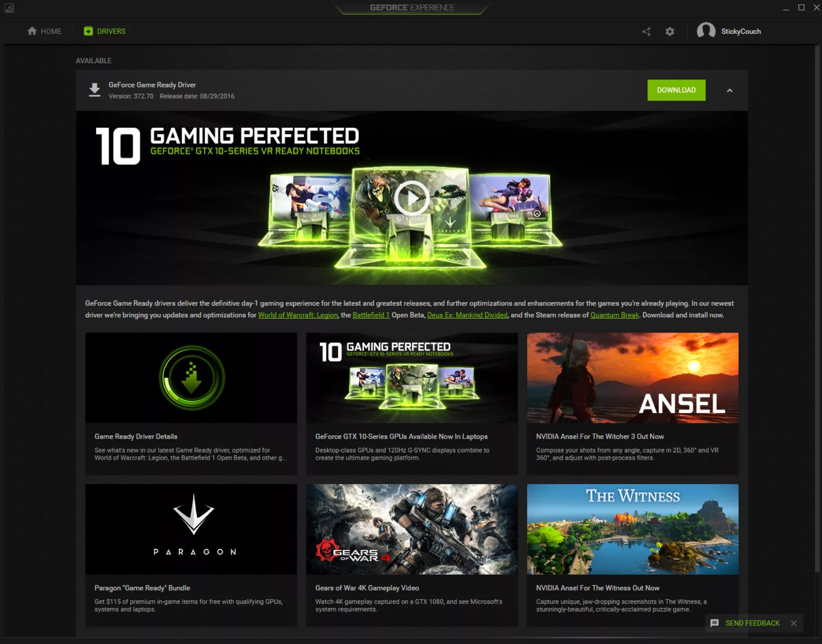Click the download arrow icon for driver
Viewport: 822px width, 644px height.
pyautogui.click(x=95, y=90)
